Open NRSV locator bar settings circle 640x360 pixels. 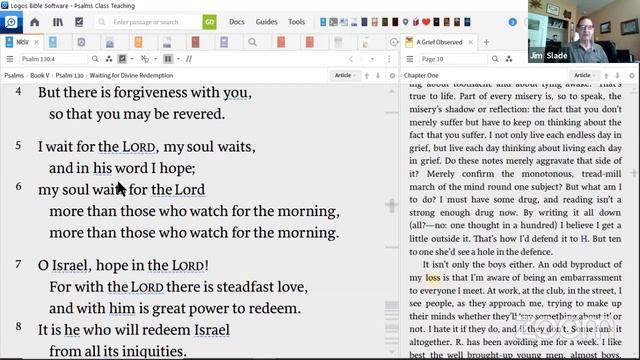click(x=392, y=76)
